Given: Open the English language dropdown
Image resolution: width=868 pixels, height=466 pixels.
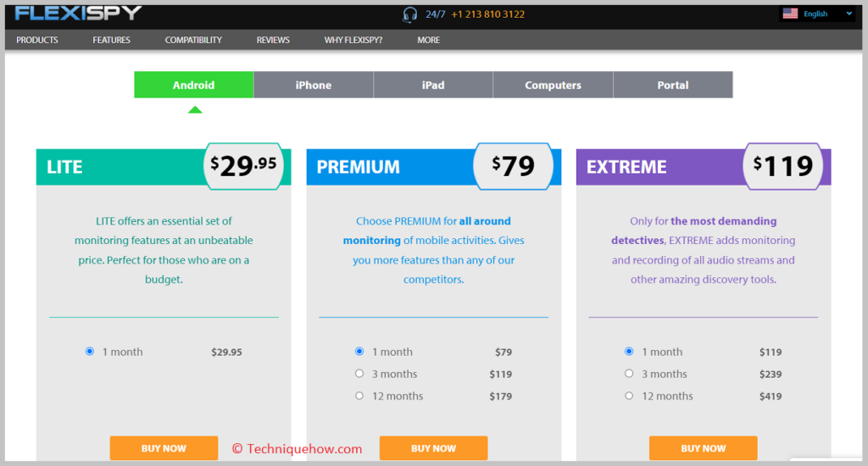Looking at the screenshot, I should pyautogui.click(x=818, y=14).
